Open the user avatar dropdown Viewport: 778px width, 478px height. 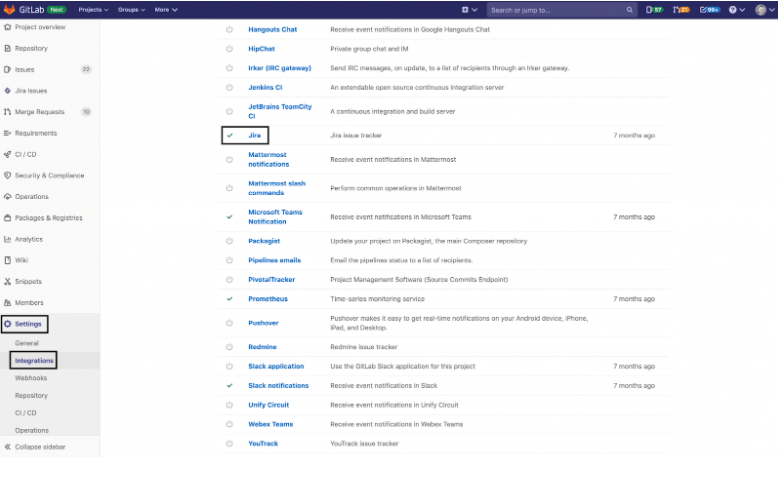click(765, 10)
